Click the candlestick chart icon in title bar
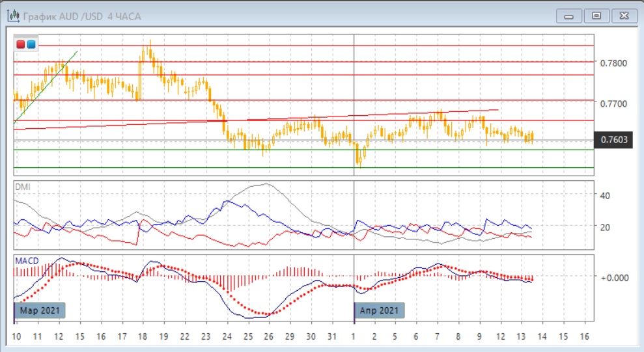 [12, 16]
